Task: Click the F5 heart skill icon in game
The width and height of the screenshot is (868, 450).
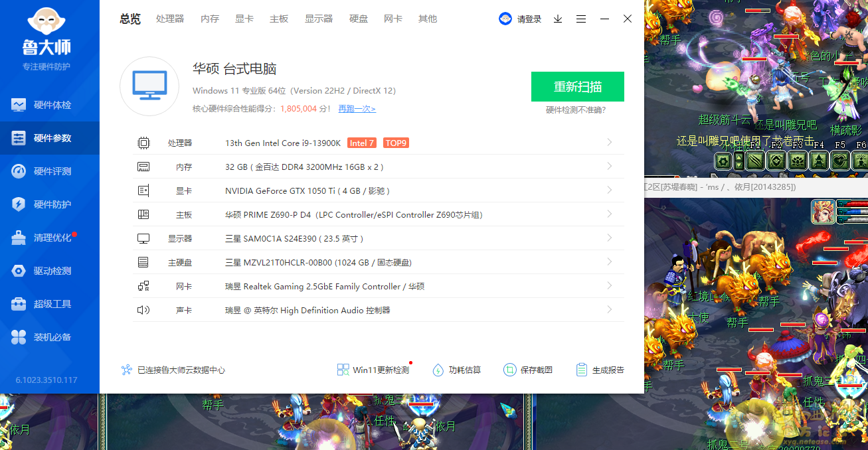Action: 840,161
